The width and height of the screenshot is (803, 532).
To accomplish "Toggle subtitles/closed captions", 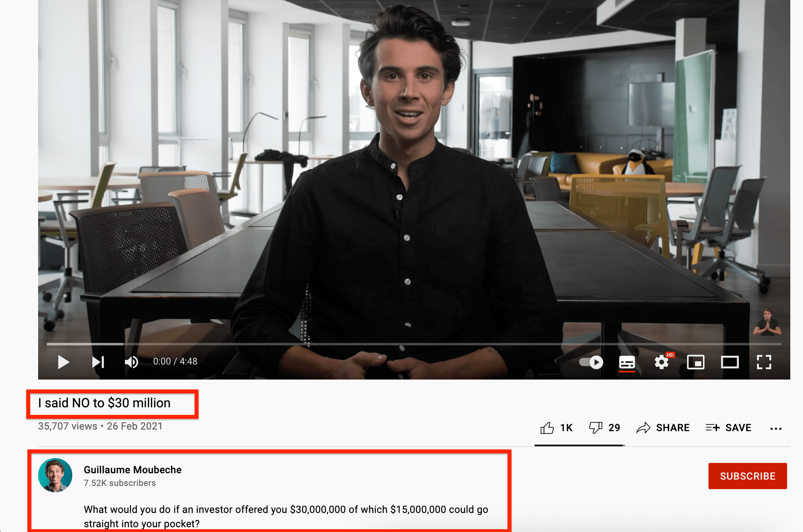I will click(x=627, y=362).
